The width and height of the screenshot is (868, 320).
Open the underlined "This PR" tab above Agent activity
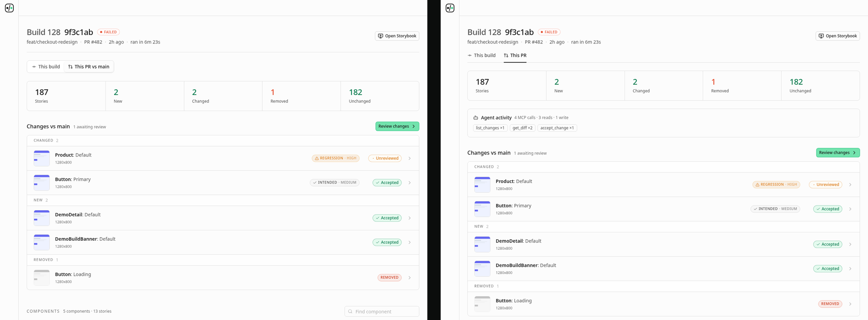point(515,56)
